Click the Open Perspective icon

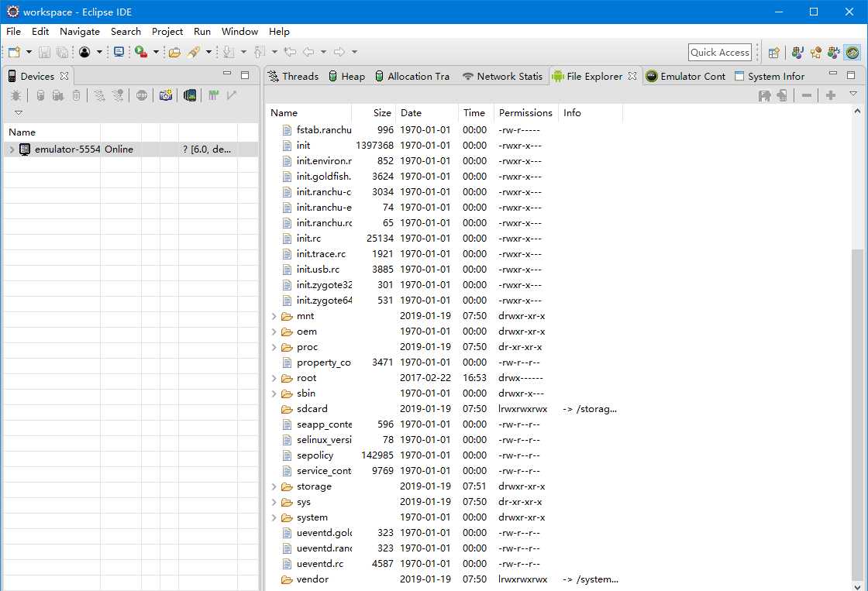774,53
